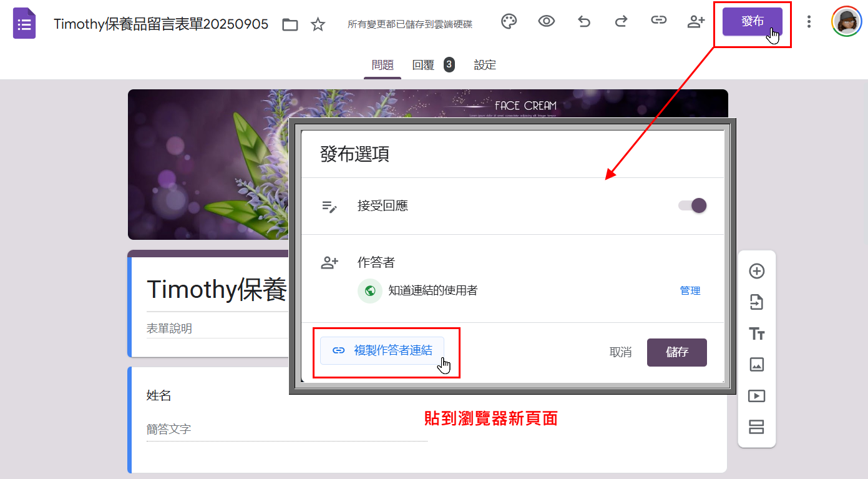This screenshot has height=479, width=868.
Task: Move form to folder icon
Action: [290, 24]
